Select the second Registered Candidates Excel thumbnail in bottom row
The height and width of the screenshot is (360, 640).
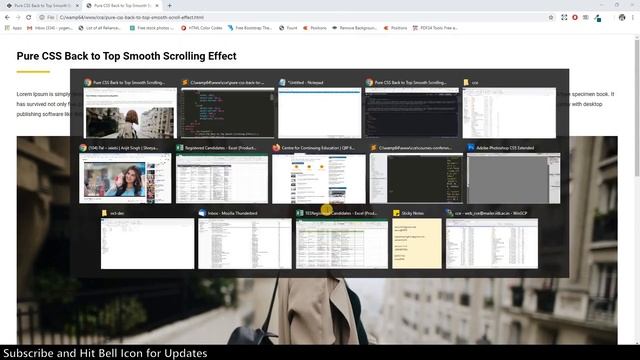point(342,244)
